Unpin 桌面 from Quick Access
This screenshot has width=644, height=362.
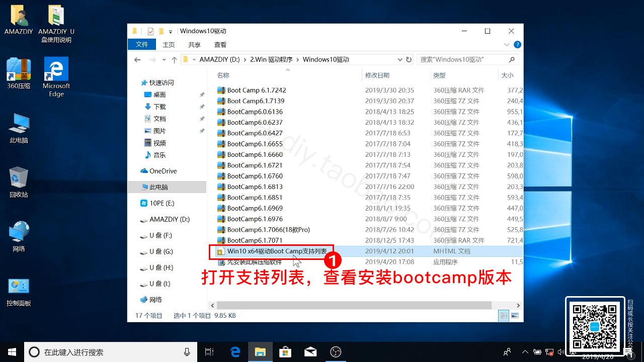202,94
